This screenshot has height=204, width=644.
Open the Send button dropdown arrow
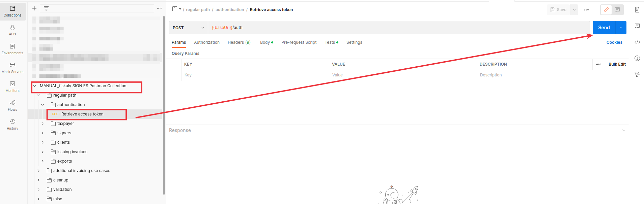[621, 28]
